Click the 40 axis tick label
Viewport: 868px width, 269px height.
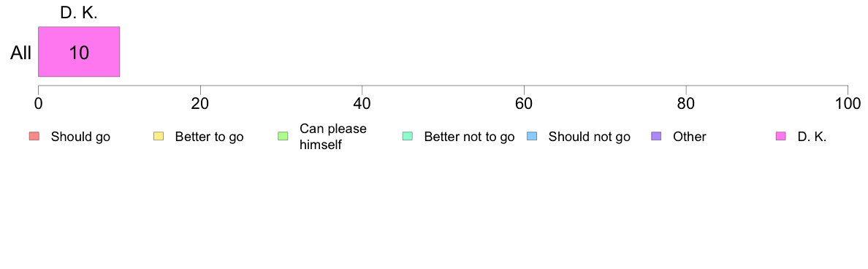point(362,104)
